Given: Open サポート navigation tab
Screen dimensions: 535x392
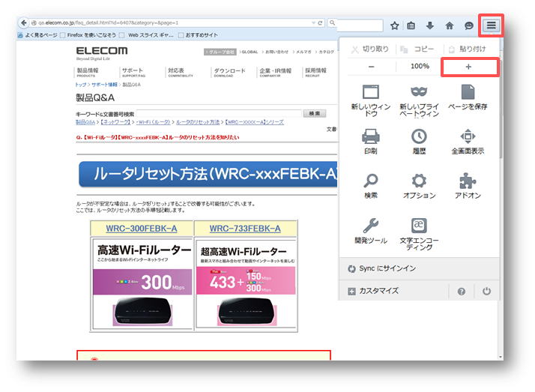Looking at the screenshot, I should [x=133, y=72].
